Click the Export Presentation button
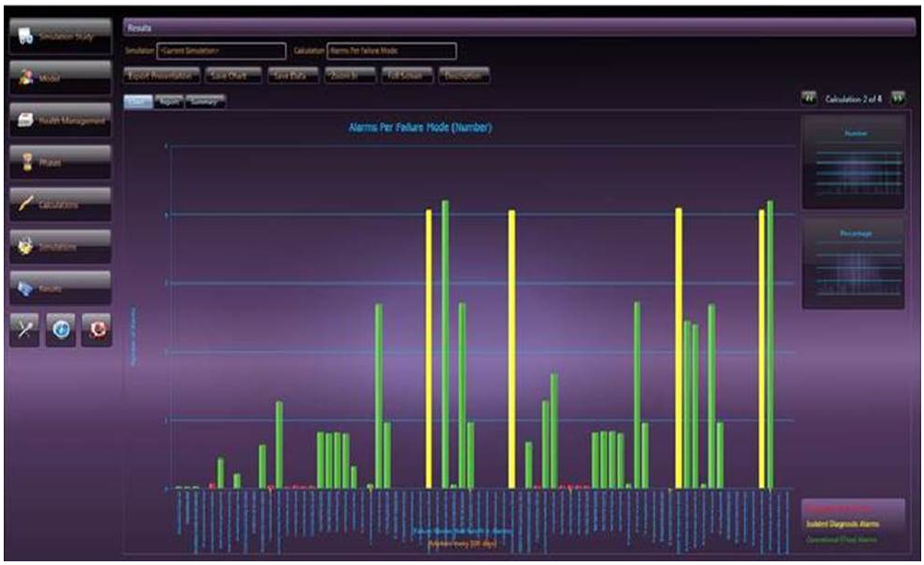This screenshot has height=565, width=924. (x=160, y=76)
